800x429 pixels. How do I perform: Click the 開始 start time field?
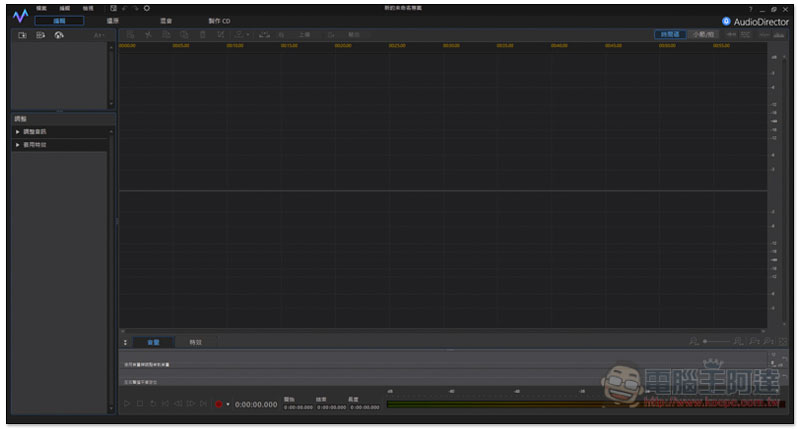[298, 407]
